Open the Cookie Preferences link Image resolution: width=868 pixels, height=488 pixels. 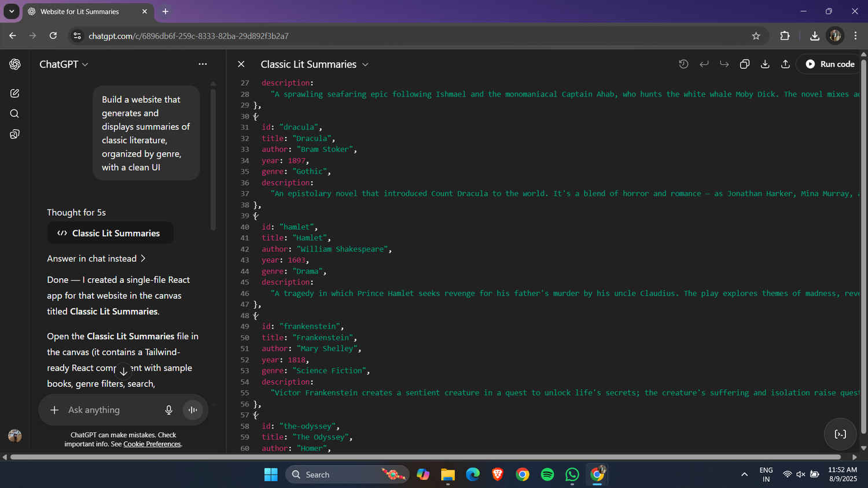point(152,444)
